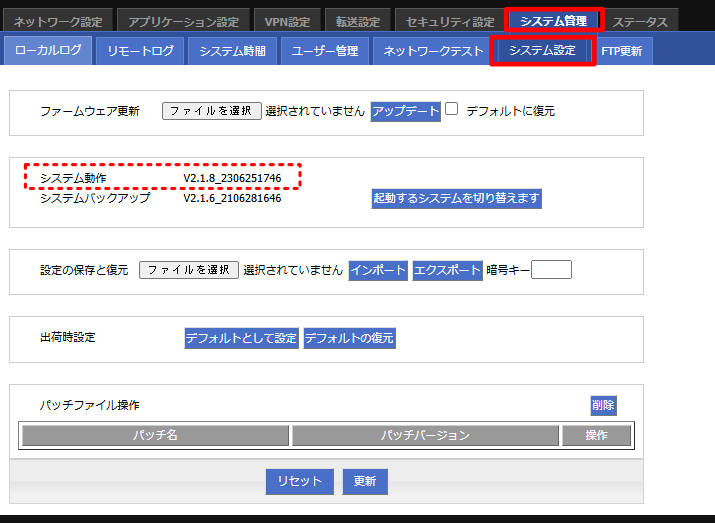
Task: Click the パッチ名 column header
Action: pos(155,435)
